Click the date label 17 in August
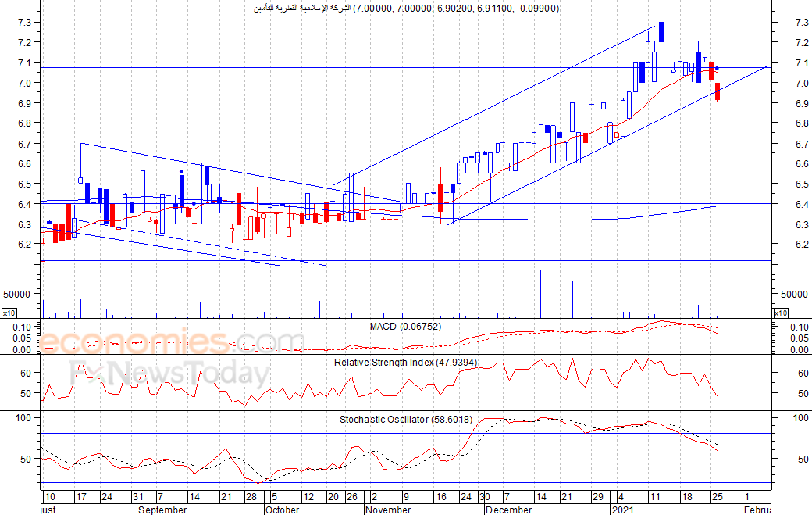 [x=81, y=497]
